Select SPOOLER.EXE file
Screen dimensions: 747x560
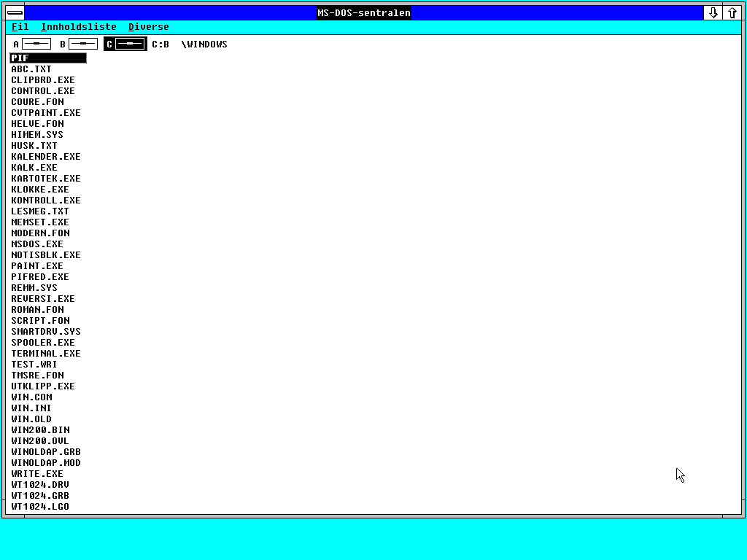pyautogui.click(x=43, y=343)
